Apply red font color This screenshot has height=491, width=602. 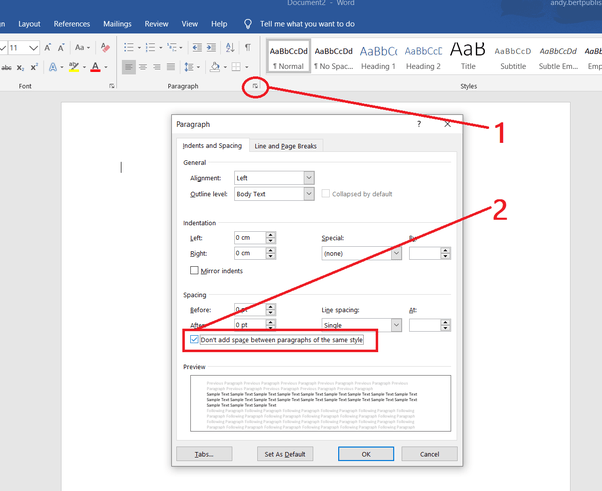point(95,67)
